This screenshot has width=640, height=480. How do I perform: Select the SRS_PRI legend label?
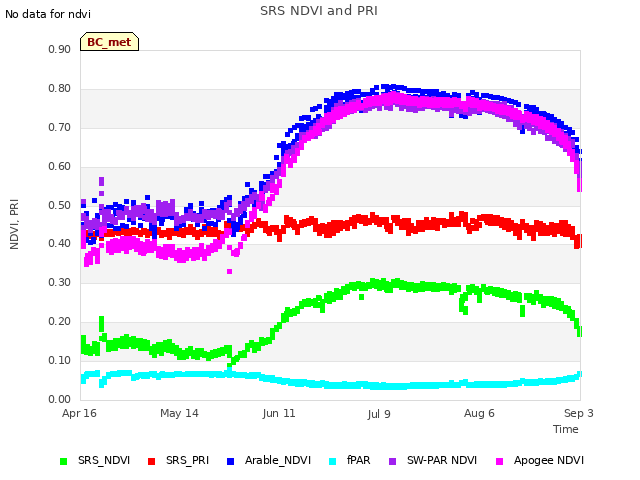tap(187, 460)
